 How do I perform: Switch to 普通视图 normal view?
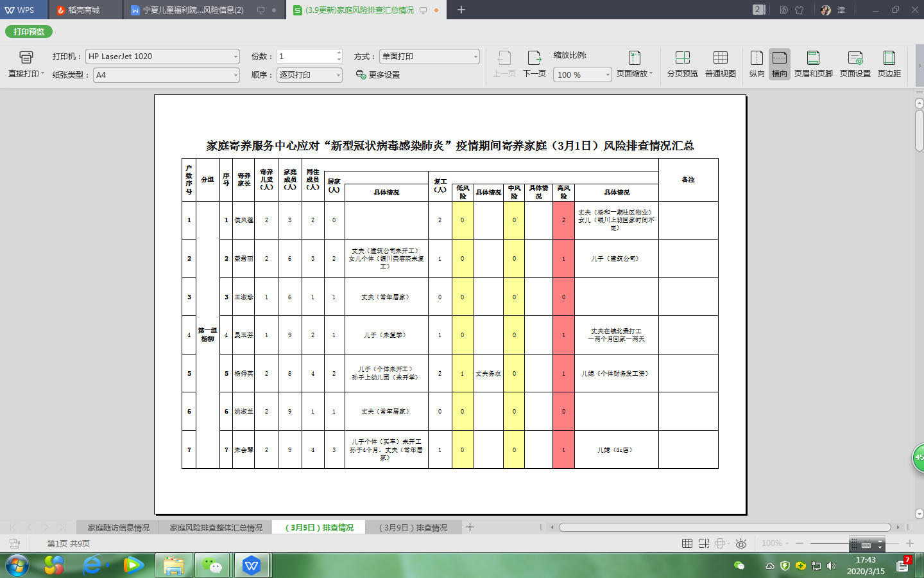tap(720, 64)
